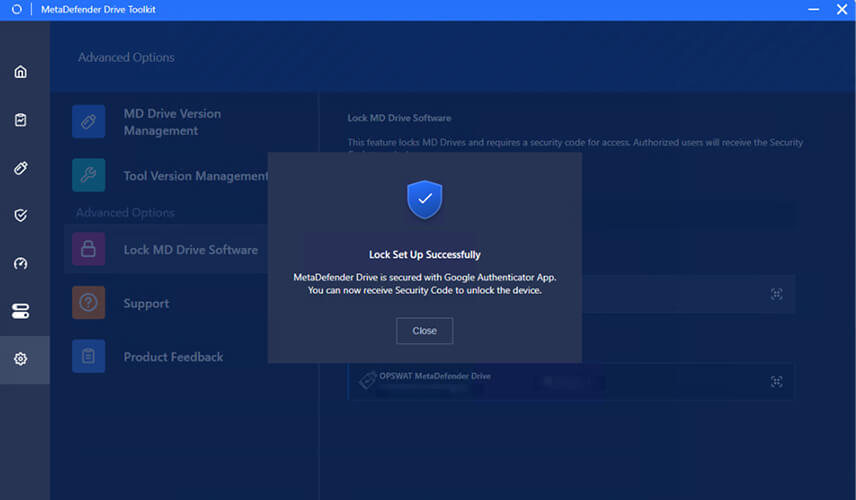Click the Tool Version Management wrench icon
This screenshot has width=856, height=500.
pyautogui.click(x=88, y=175)
